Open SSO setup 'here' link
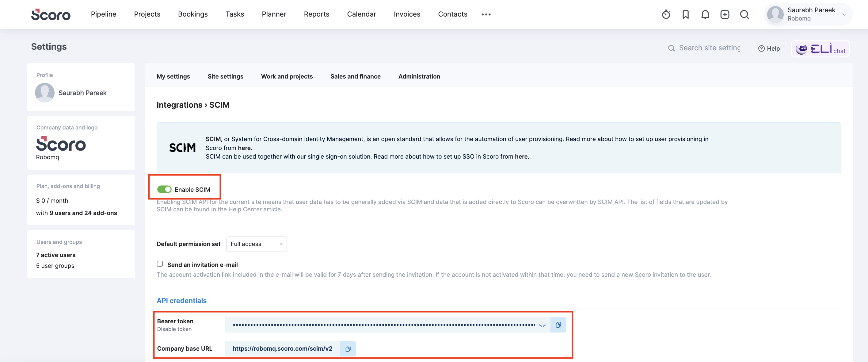868x362 pixels. pyautogui.click(x=521, y=156)
